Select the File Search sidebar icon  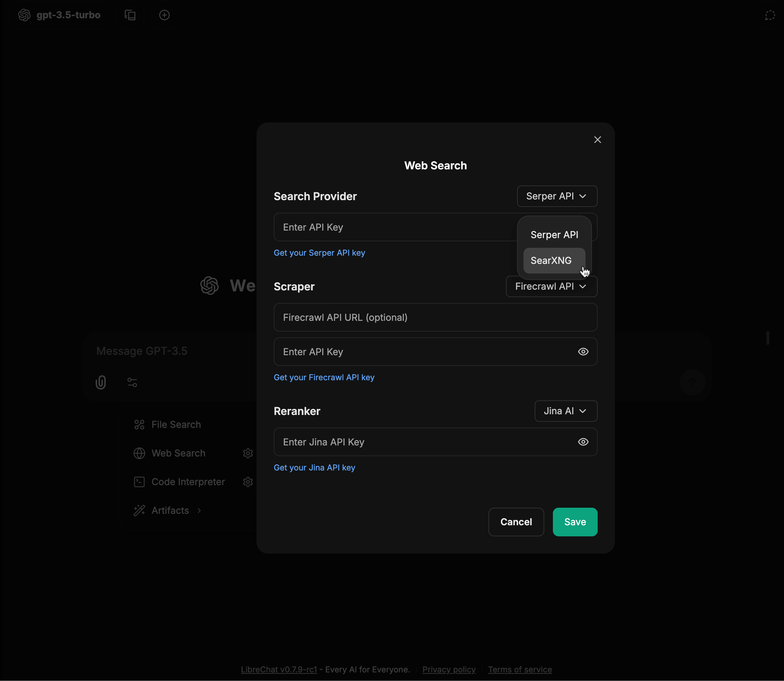[x=139, y=425]
